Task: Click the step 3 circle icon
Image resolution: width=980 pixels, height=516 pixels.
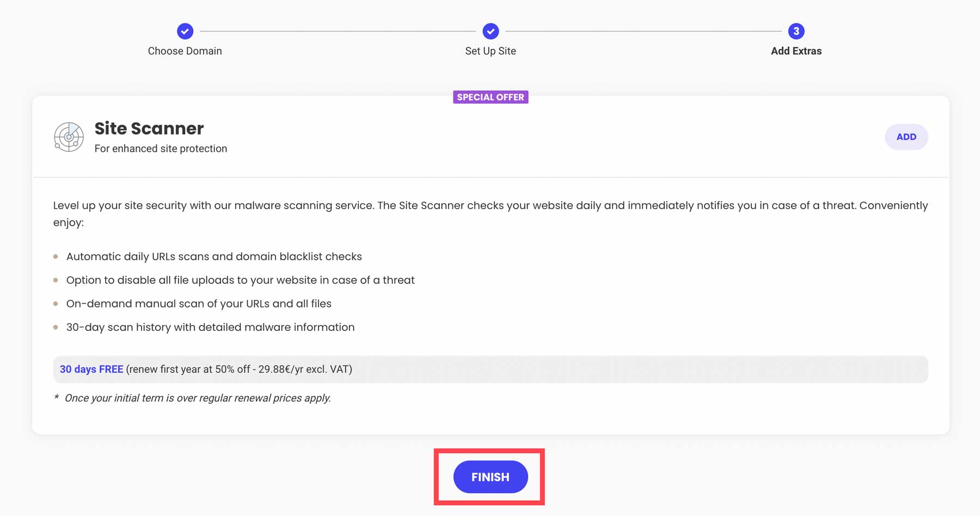Action: click(796, 31)
